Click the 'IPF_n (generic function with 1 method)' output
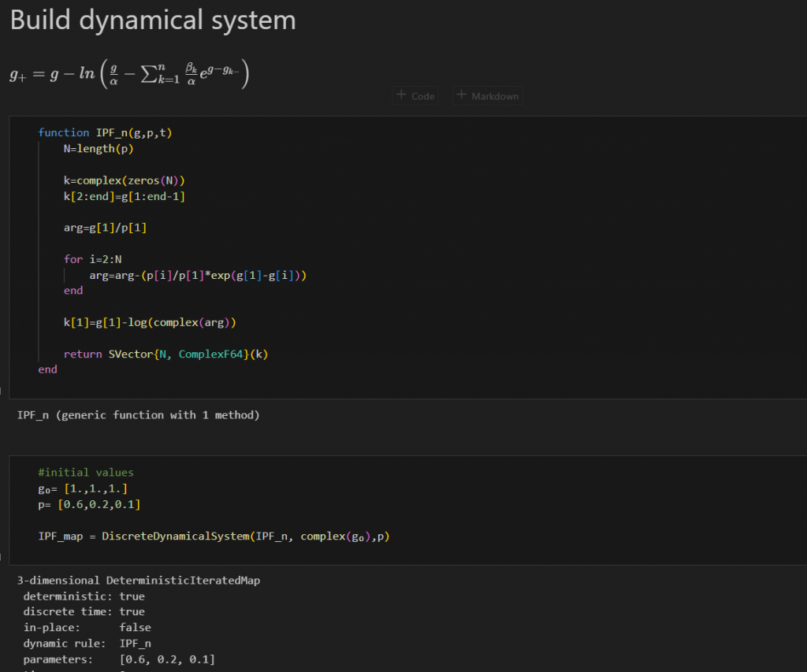This screenshot has width=807, height=672. pyautogui.click(x=138, y=414)
